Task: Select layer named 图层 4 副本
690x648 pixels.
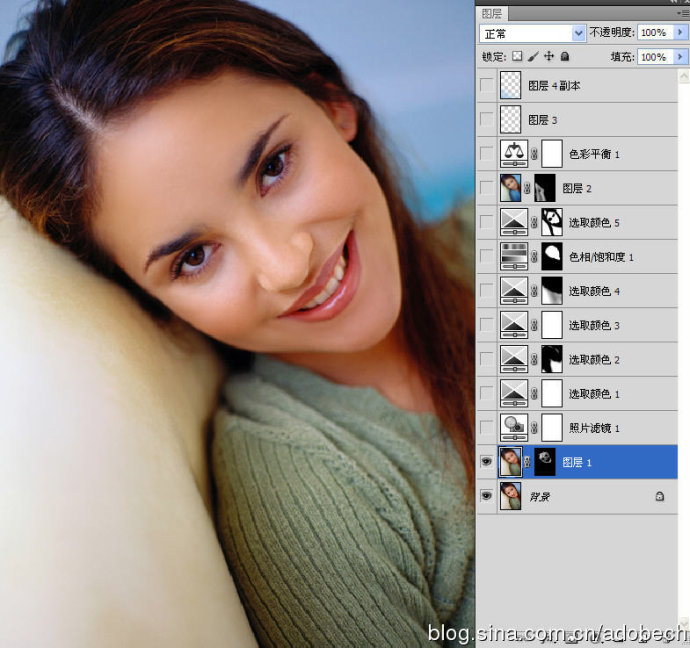Action: pyautogui.click(x=554, y=86)
